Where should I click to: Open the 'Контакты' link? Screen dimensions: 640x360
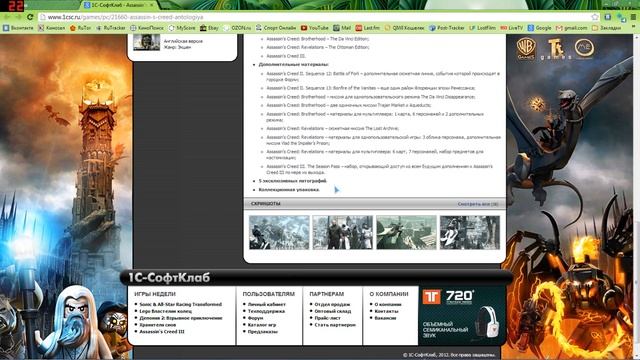tap(386, 311)
